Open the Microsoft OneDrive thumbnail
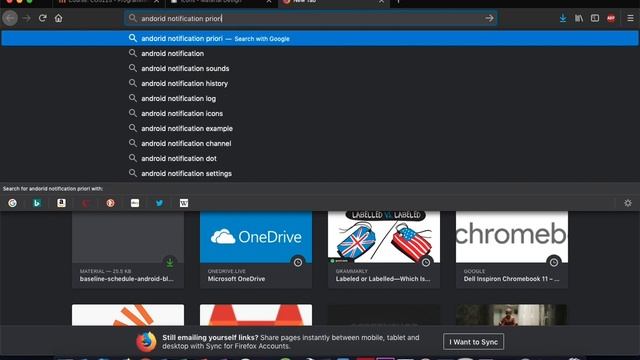The width and height of the screenshot is (640, 360). tap(256, 237)
